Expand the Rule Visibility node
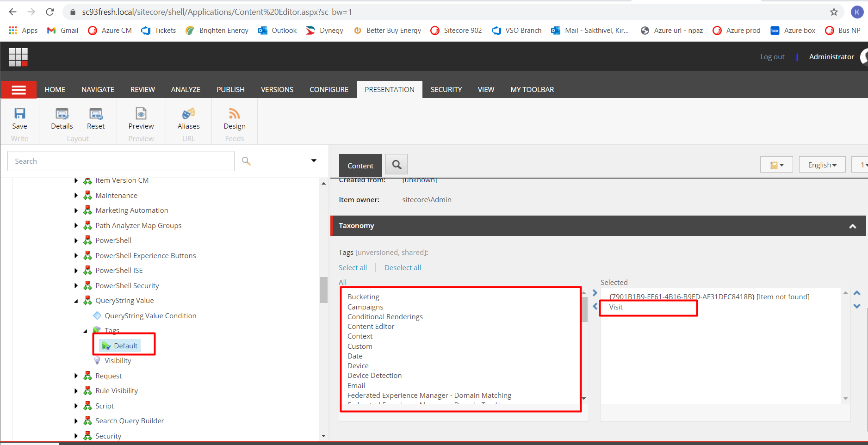The width and height of the screenshot is (868, 445). (76, 391)
